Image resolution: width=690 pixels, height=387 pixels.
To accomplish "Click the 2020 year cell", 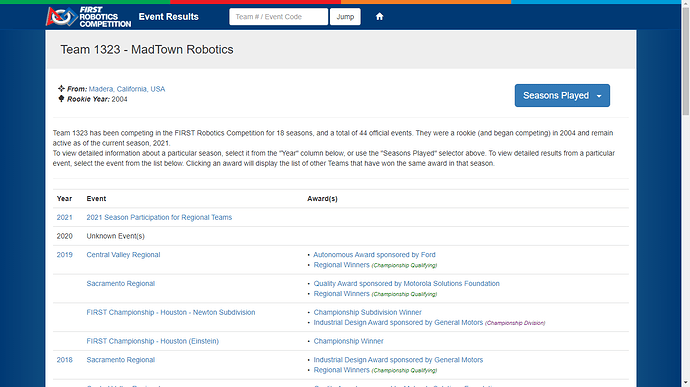I will click(x=64, y=236).
